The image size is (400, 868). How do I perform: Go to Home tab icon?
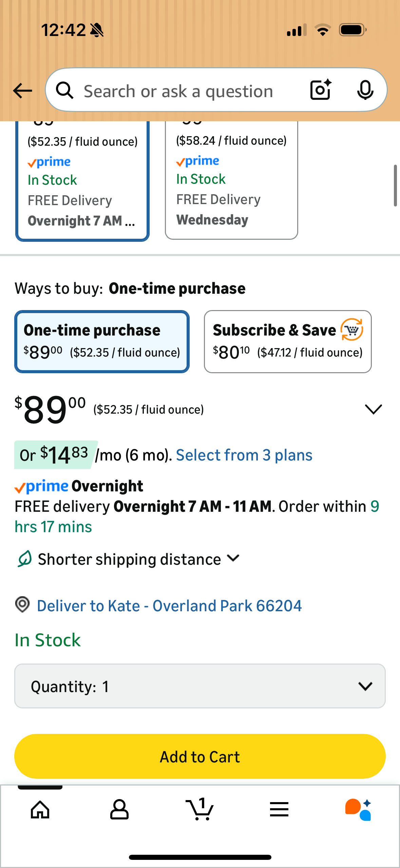click(40, 810)
